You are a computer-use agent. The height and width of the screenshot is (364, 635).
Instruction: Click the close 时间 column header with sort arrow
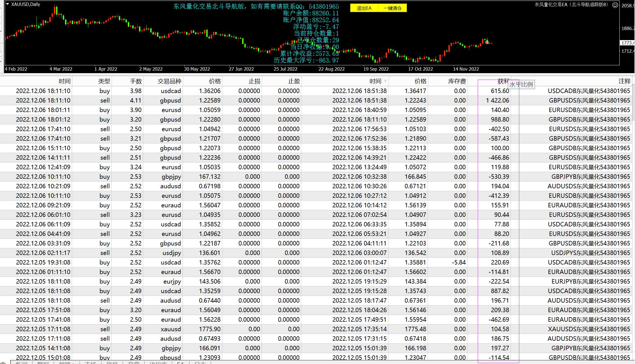345,81
